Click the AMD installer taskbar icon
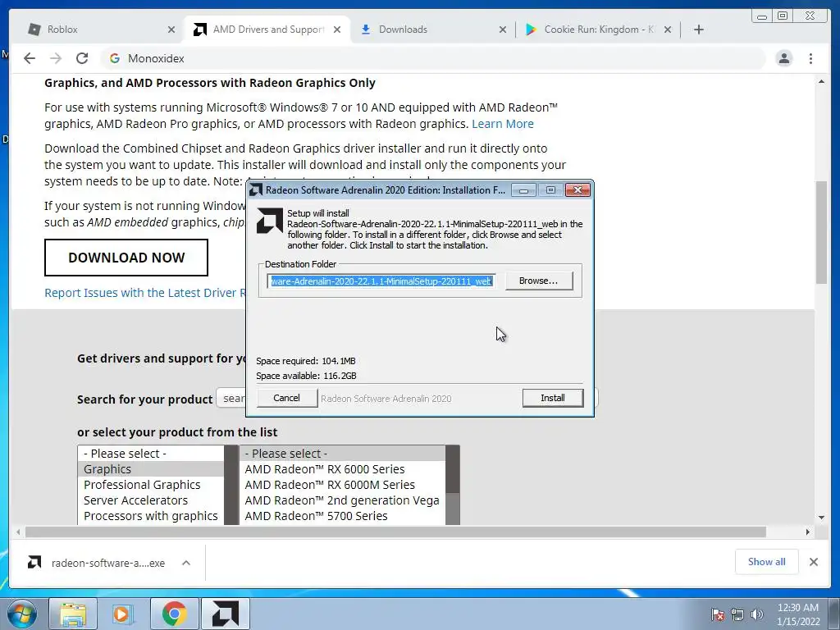 coord(225,614)
